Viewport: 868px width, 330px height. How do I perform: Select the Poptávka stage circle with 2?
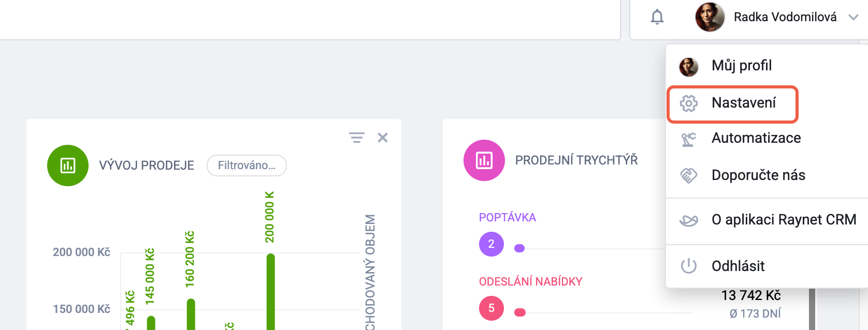tap(491, 244)
